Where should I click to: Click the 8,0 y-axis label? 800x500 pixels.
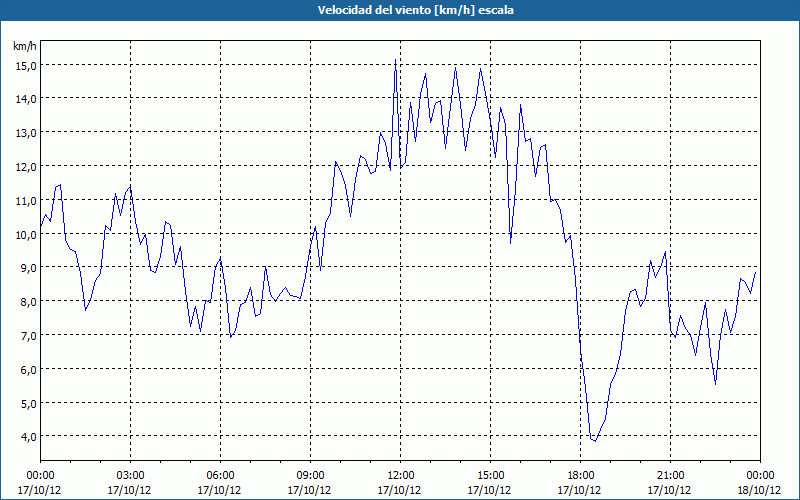point(27,302)
